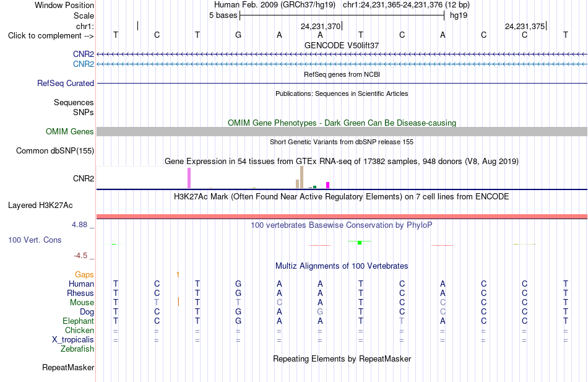Click the Window Position label

tap(64, 5)
